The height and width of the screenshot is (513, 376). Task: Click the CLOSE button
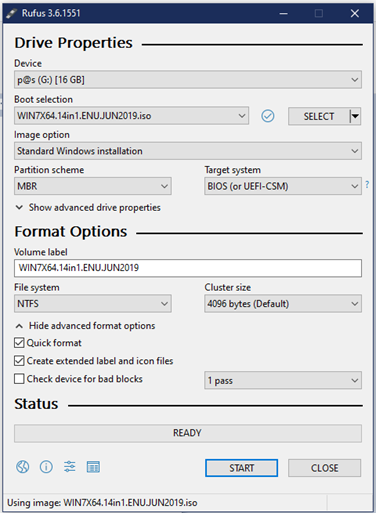324,468
